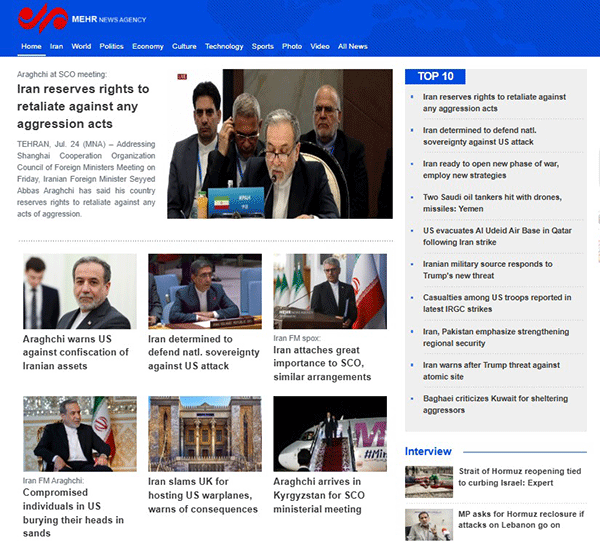600x543 pixels.
Task: Click the main SCO meeting lead photo
Action: pyautogui.click(x=280, y=144)
